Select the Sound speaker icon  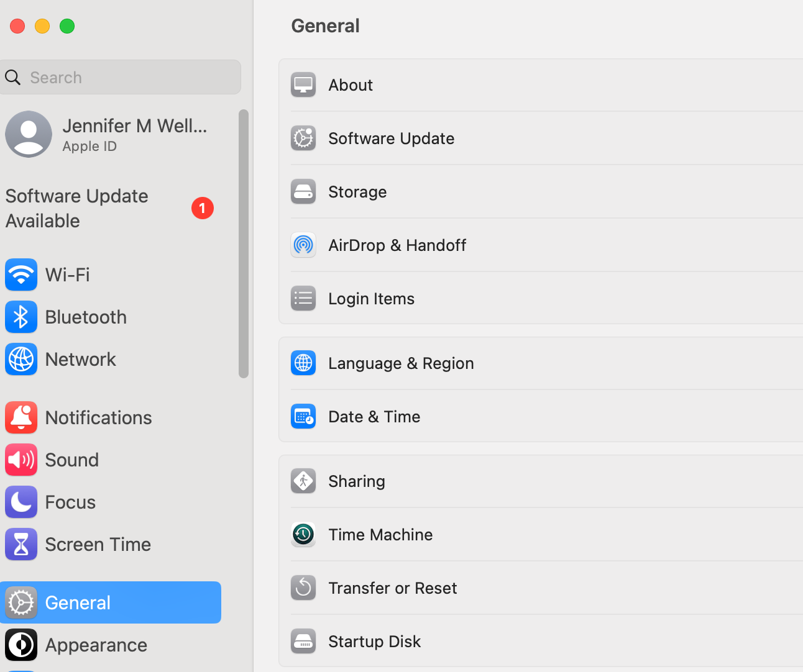coord(21,460)
